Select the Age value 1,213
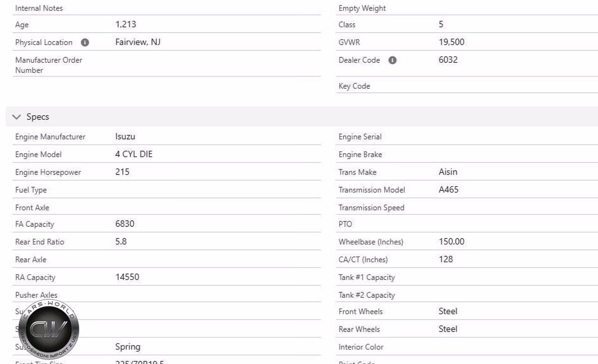The image size is (598, 364). (126, 25)
